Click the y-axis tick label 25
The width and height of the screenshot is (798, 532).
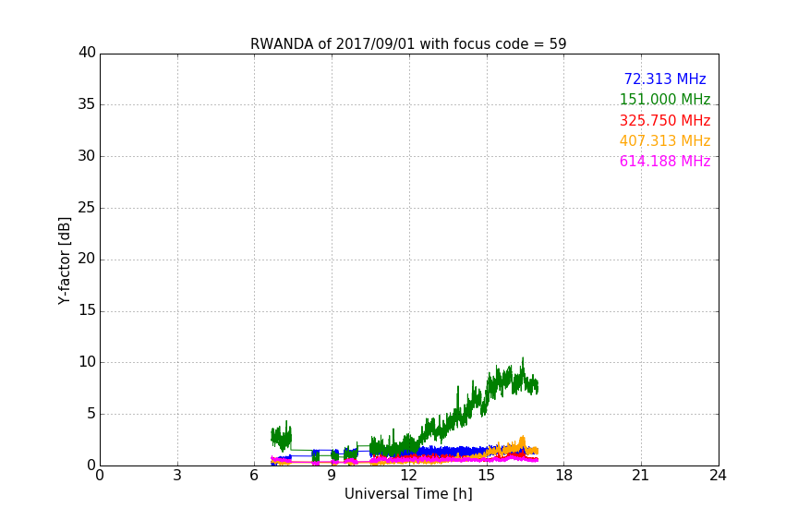pyautogui.click(x=87, y=207)
